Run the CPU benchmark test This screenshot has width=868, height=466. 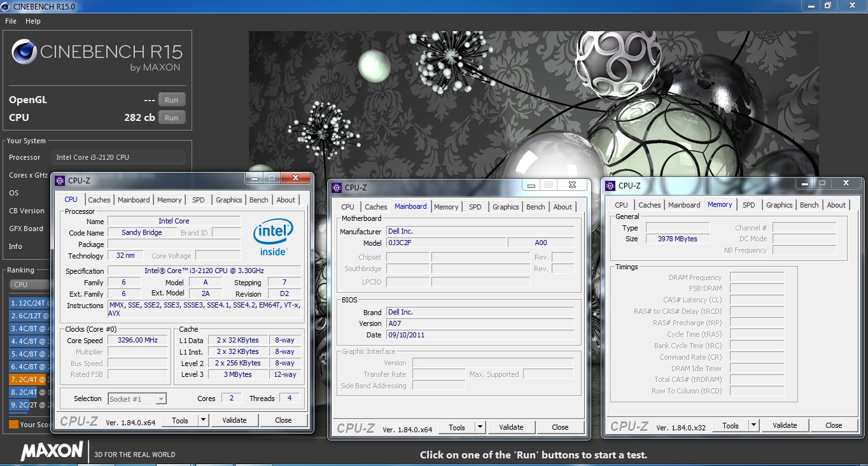[171, 118]
